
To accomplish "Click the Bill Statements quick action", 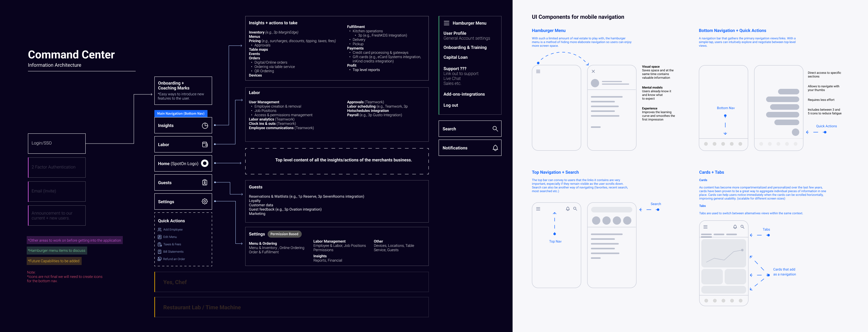I will [x=173, y=252].
